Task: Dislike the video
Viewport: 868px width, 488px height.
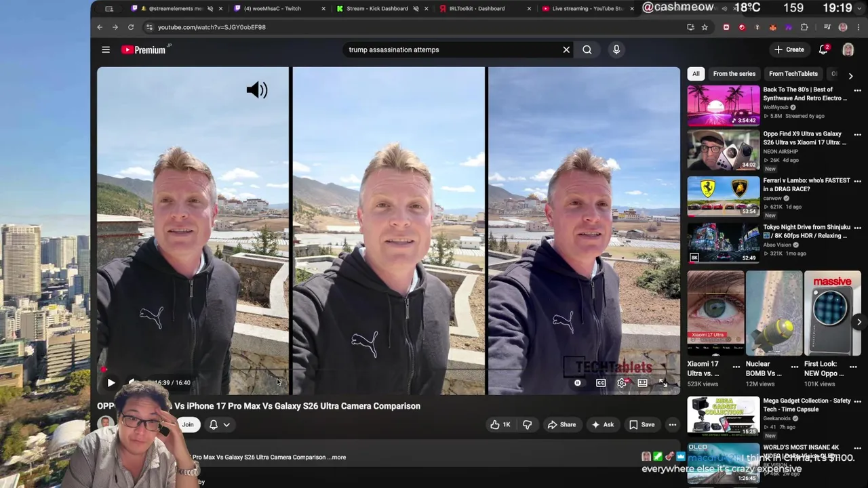Action: tap(528, 424)
